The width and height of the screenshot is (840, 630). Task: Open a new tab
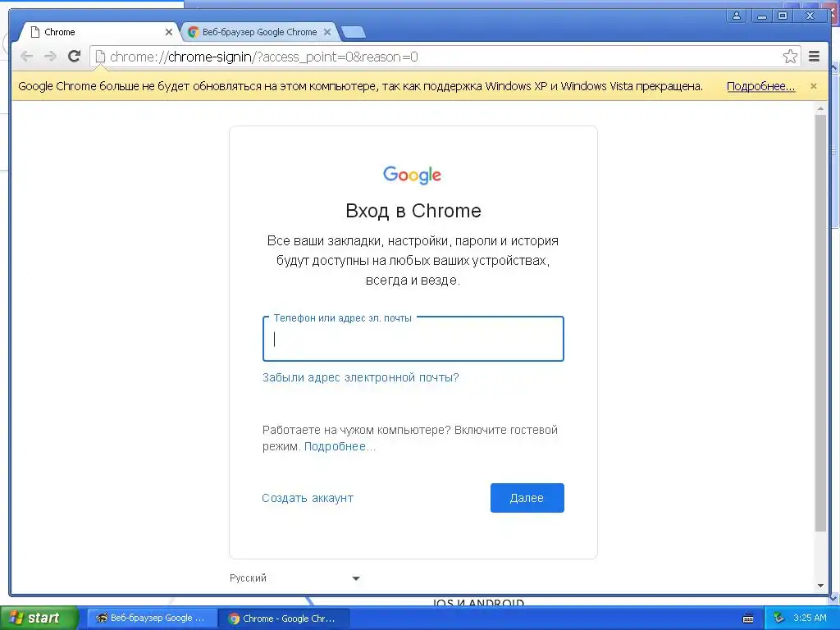coord(353,33)
